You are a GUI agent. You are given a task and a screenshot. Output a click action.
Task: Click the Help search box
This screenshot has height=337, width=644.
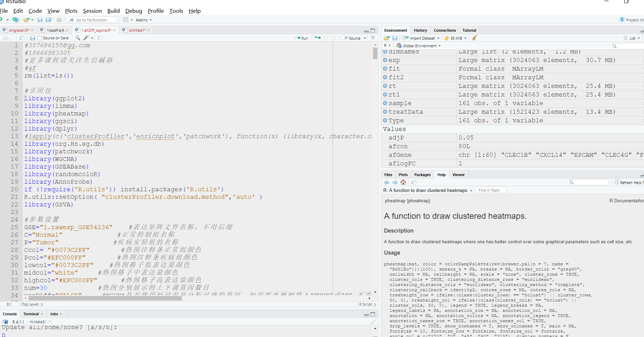(588, 182)
